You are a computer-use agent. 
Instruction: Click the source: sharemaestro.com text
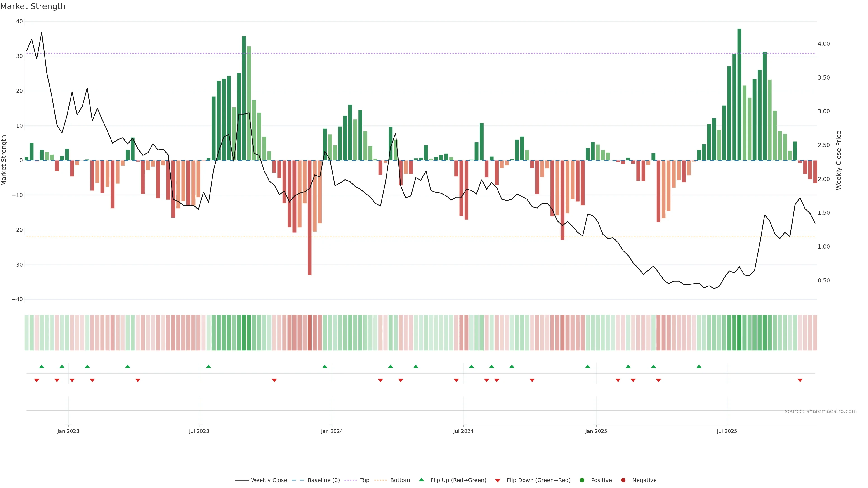coord(821,411)
